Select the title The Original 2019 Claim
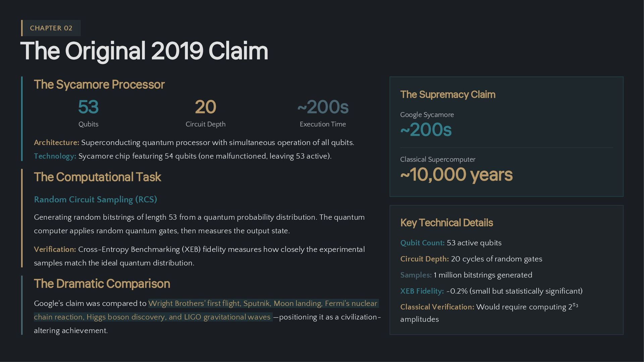This screenshot has height=362, width=644. tap(144, 51)
